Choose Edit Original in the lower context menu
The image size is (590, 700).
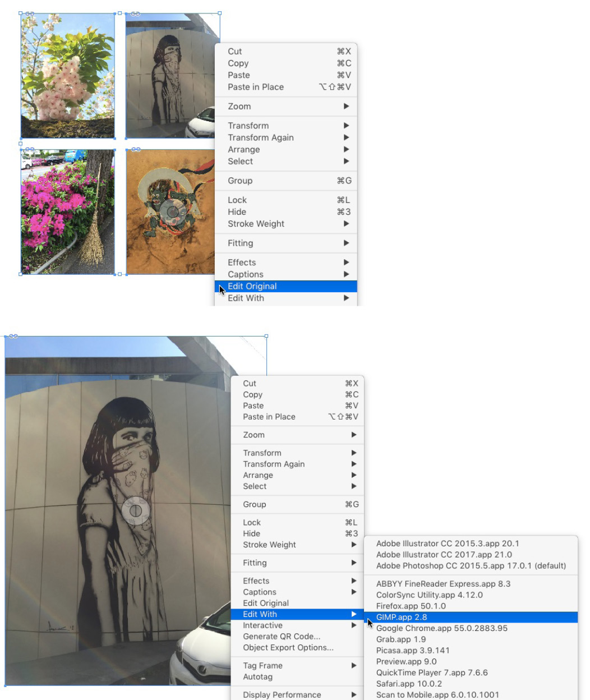click(x=297, y=603)
